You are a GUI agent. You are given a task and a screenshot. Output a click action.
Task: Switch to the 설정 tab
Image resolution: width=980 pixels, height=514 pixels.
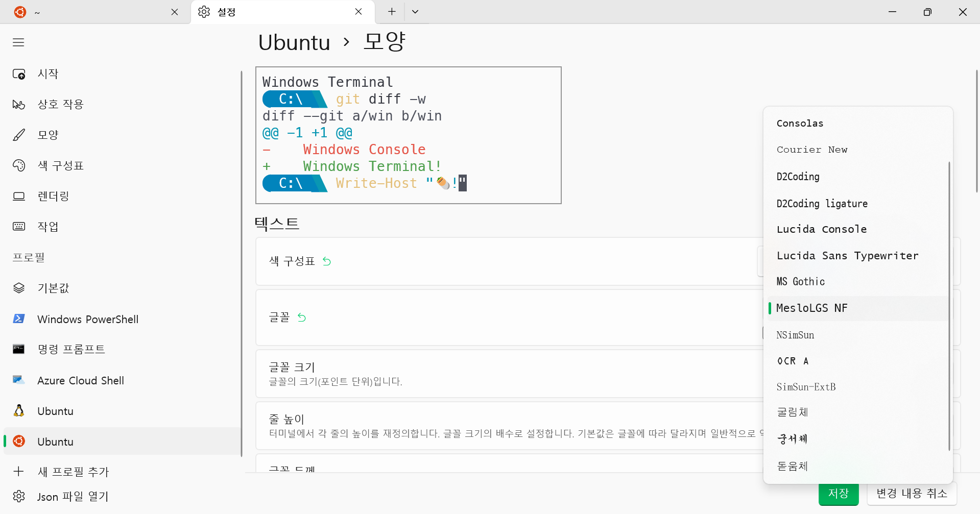pyautogui.click(x=283, y=12)
